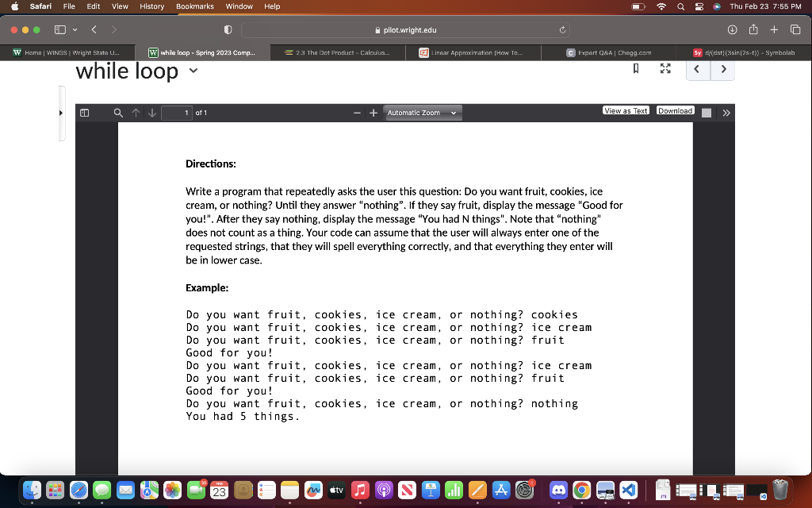Select the magnifying glass to search the PDF
This screenshot has width=812, height=508.
click(x=117, y=113)
